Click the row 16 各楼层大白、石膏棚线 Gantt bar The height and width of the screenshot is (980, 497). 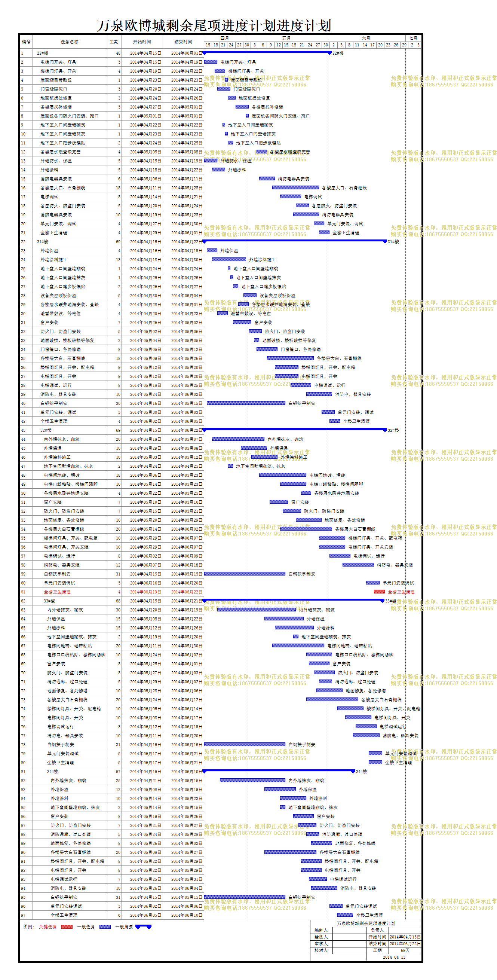pyautogui.click(x=295, y=187)
